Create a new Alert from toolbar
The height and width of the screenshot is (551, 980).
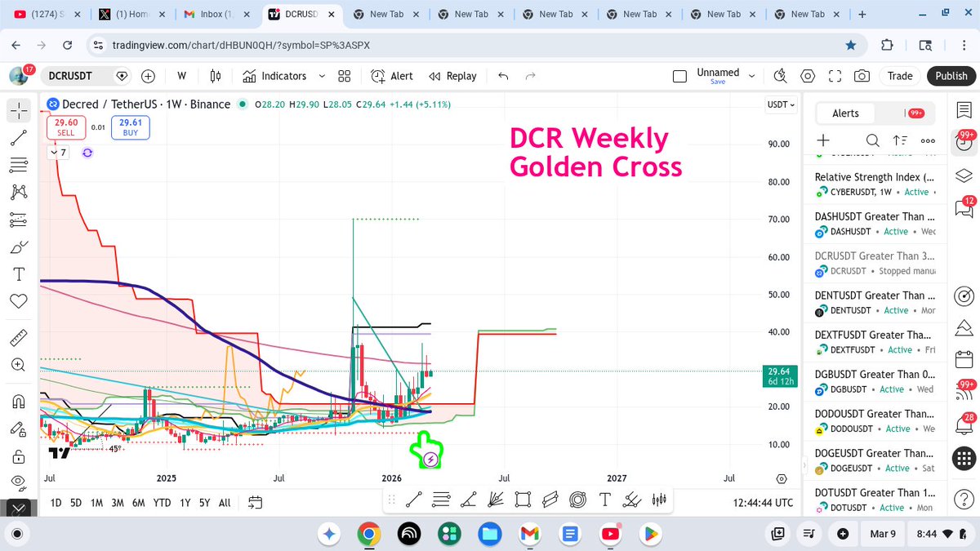click(392, 76)
